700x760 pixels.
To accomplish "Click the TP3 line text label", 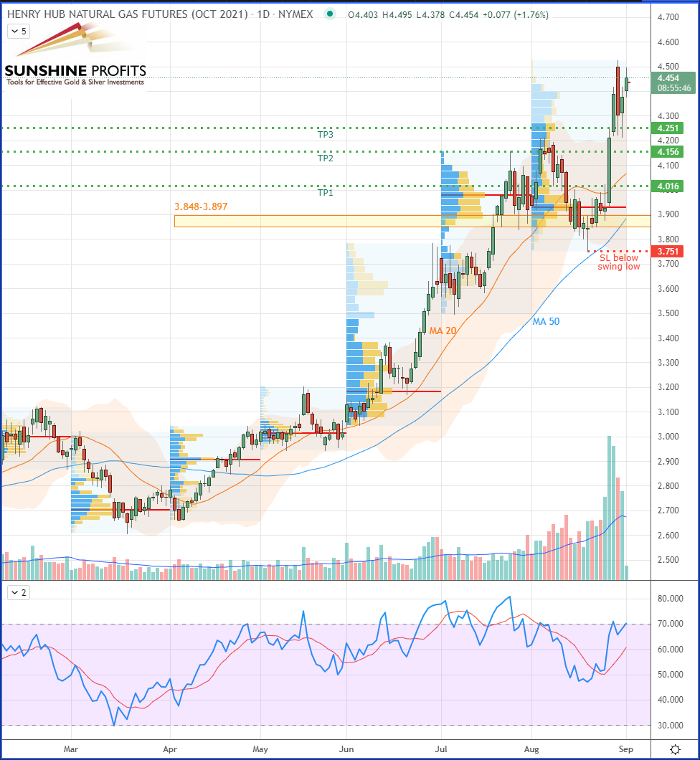I will point(326,135).
